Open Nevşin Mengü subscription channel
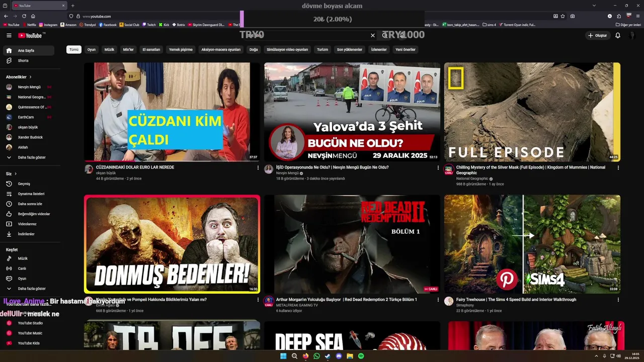The image size is (644, 362). pyautogui.click(x=29, y=87)
